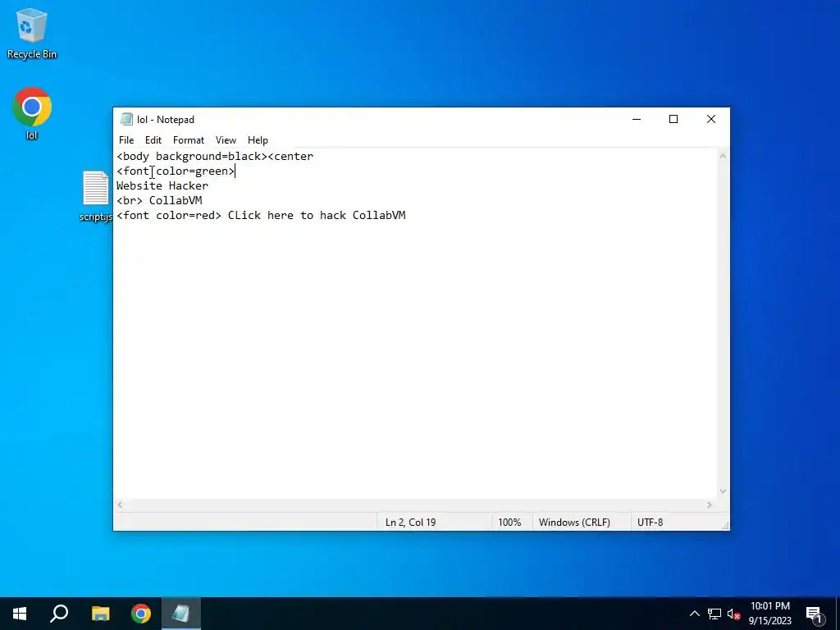The width and height of the screenshot is (840, 630).
Task: Click the horizontal scrollbar right arrow
Action: tap(710, 505)
